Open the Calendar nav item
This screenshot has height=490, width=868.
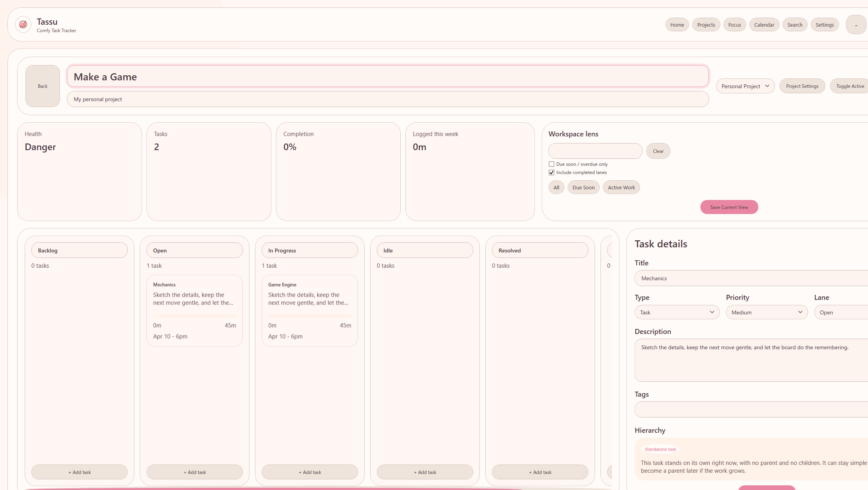click(x=764, y=25)
